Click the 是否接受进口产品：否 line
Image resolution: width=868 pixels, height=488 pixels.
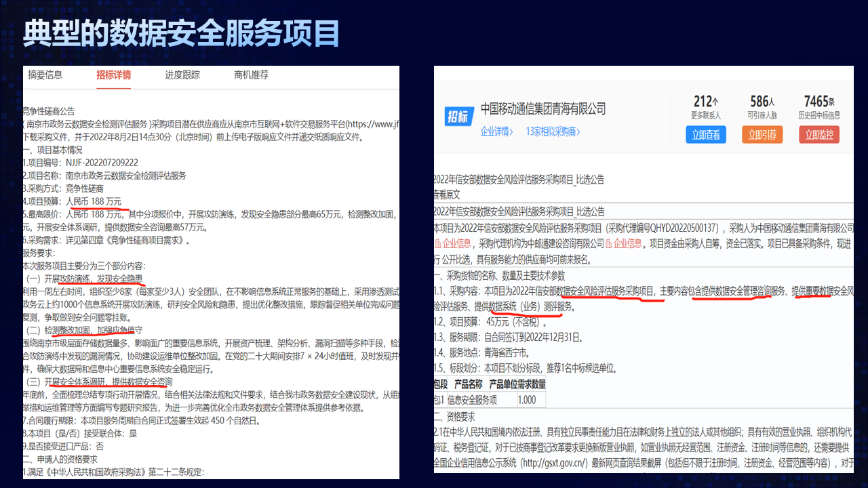click(63, 447)
